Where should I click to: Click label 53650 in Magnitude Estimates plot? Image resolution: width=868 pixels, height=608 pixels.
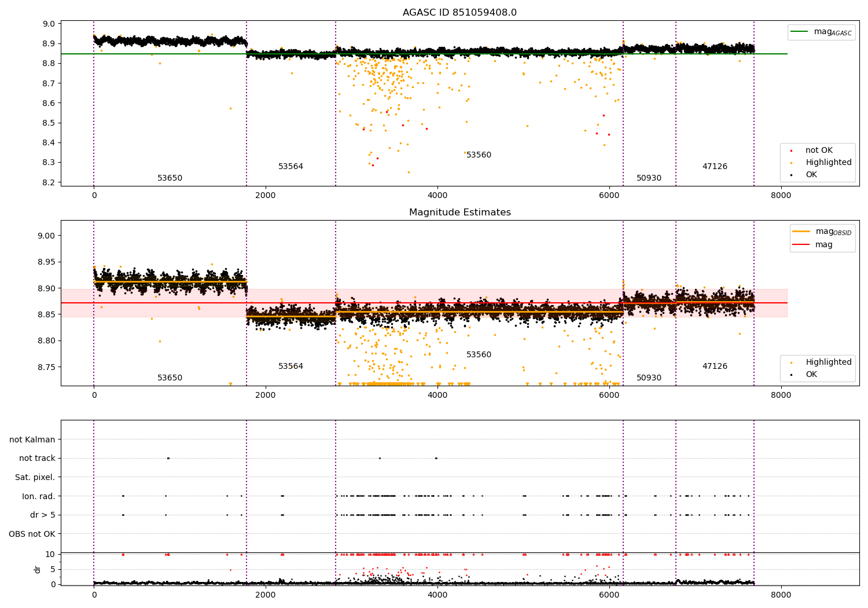click(170, 378)
